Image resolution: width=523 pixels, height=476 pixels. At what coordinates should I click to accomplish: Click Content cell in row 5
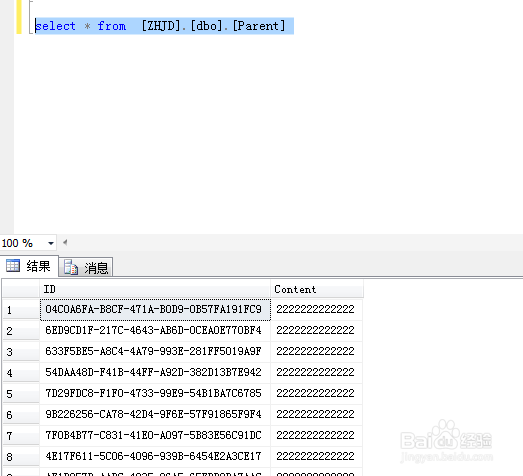click(317, 394)
